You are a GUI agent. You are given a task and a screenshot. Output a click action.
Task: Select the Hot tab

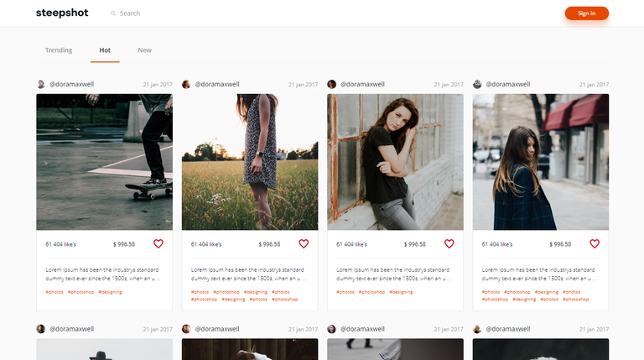(x=105, y=50)
